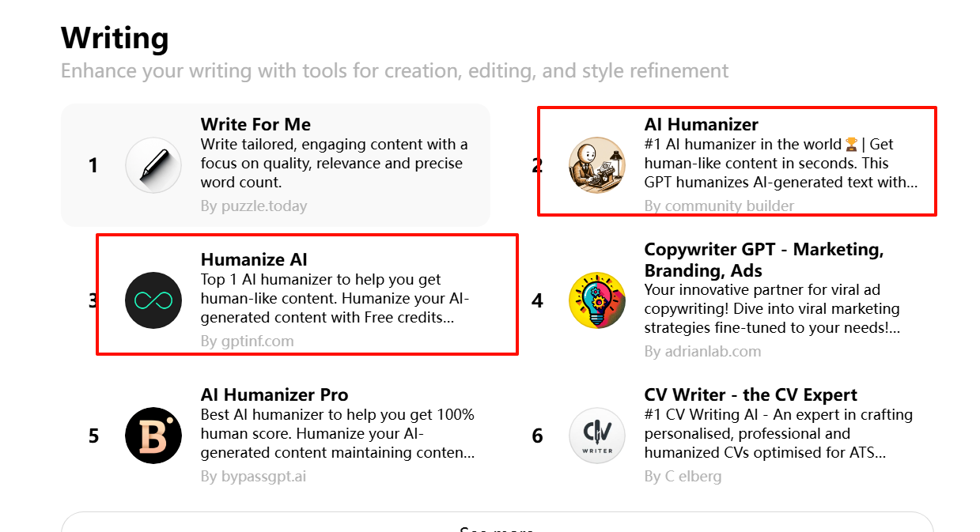Click the AI Humanizer Pro heading

click(x=274, y=394)
